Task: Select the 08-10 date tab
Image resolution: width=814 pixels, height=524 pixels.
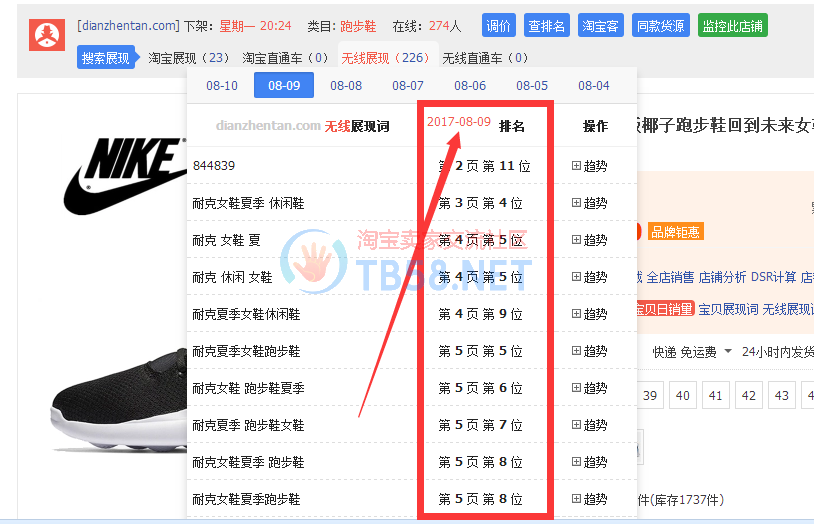Action: (222, 85)
